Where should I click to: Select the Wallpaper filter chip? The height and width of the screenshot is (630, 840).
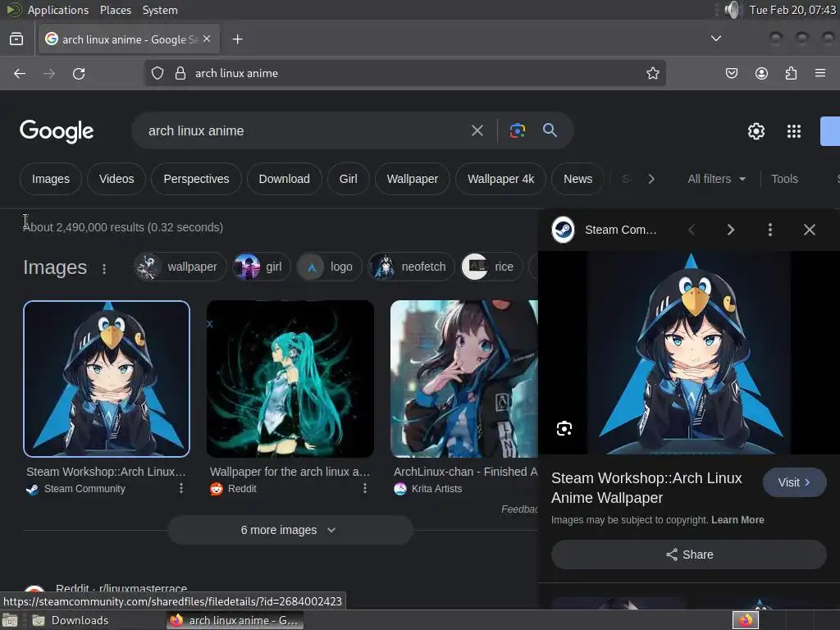(413, 179)
